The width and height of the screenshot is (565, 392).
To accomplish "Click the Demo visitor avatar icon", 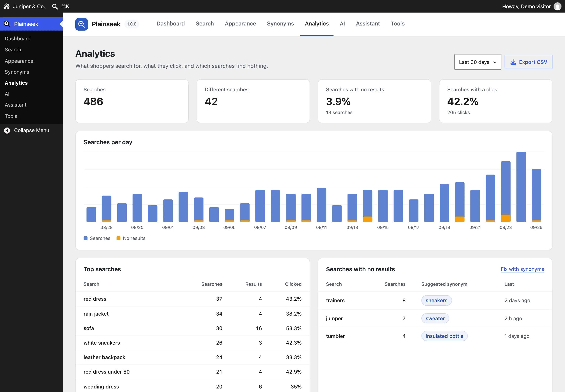I will coord(557,6).
